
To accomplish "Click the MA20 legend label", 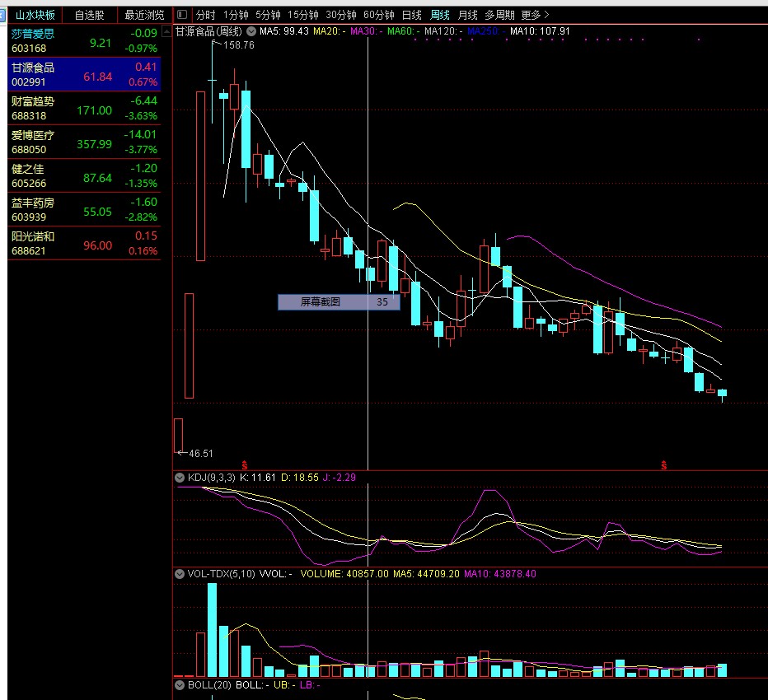I will pos(329,31).
